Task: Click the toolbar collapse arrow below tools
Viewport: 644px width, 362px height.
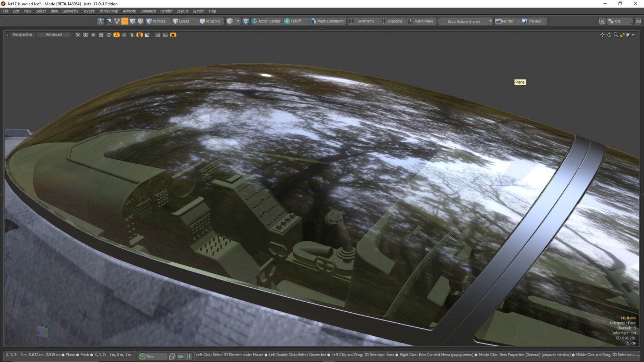Action: 322,28
